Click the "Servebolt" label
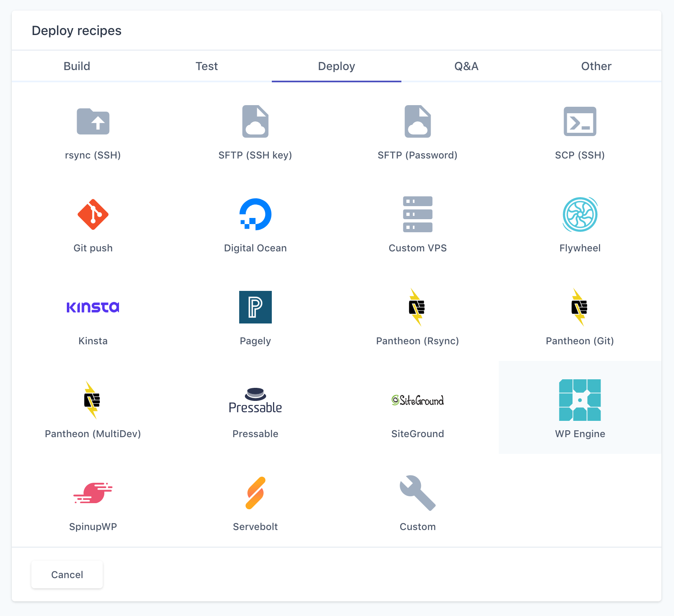 (256, 527)
